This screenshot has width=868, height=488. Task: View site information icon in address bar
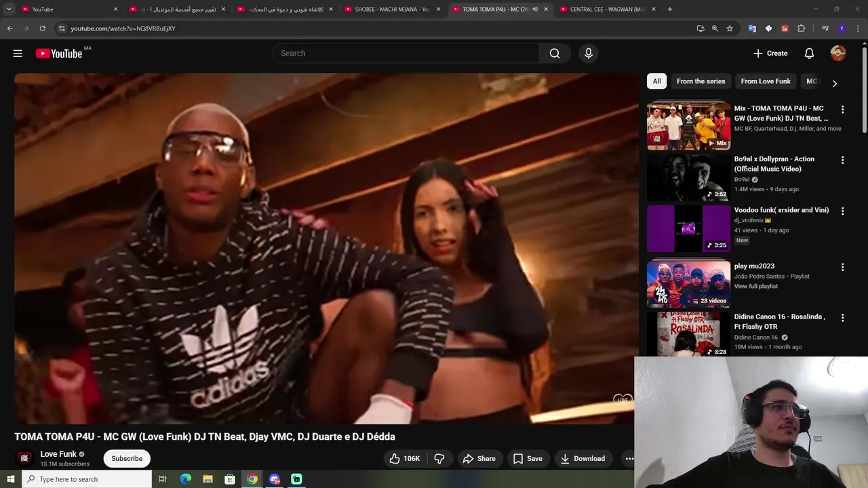pyautogui.click(x=62, y=28)
